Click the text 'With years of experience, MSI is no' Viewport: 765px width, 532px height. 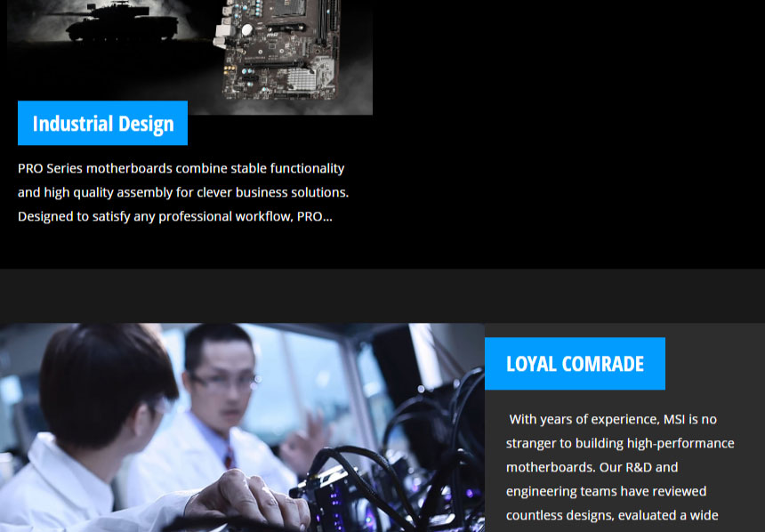(x=613, y=419)
